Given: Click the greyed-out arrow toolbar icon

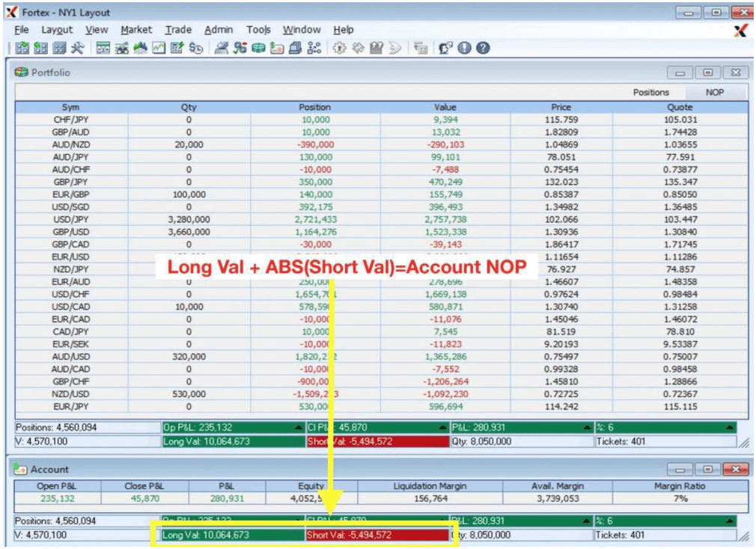Looking at the screenshot, I should click(x=395, y=48).
